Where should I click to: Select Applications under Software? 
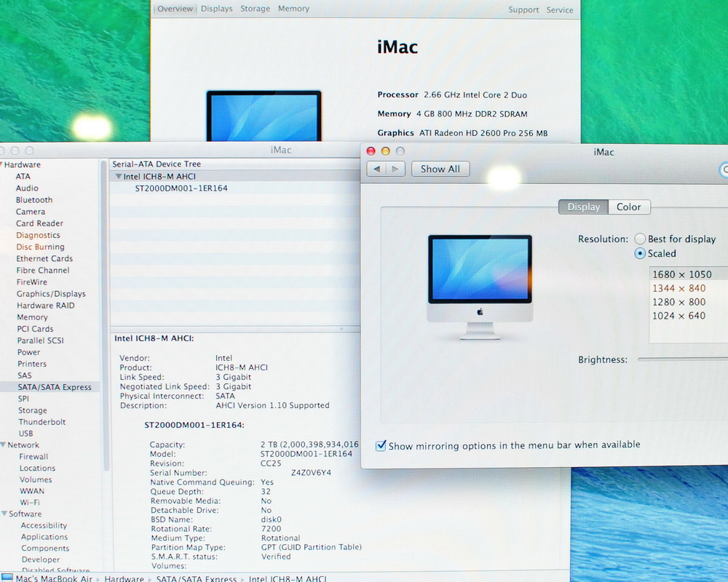pos(44,536)
